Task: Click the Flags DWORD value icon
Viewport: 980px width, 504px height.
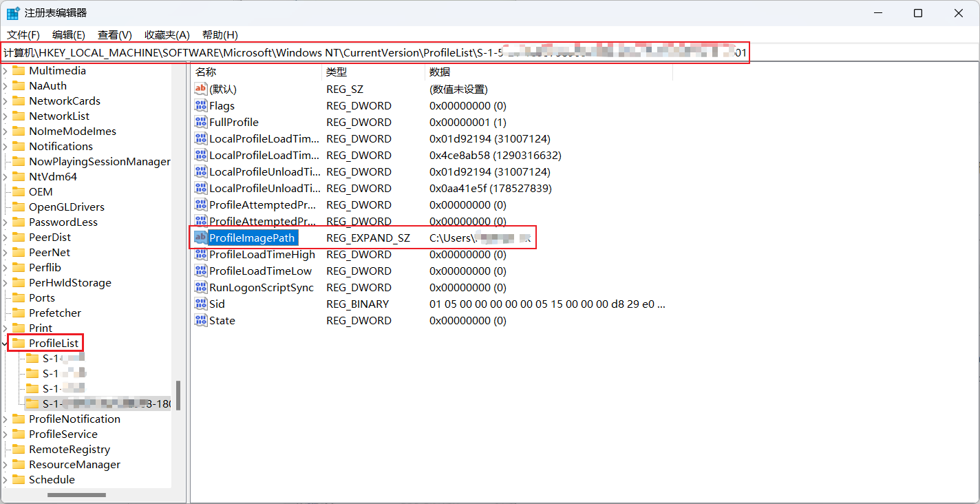Action: pyautogui.click(x=201, y=105)
